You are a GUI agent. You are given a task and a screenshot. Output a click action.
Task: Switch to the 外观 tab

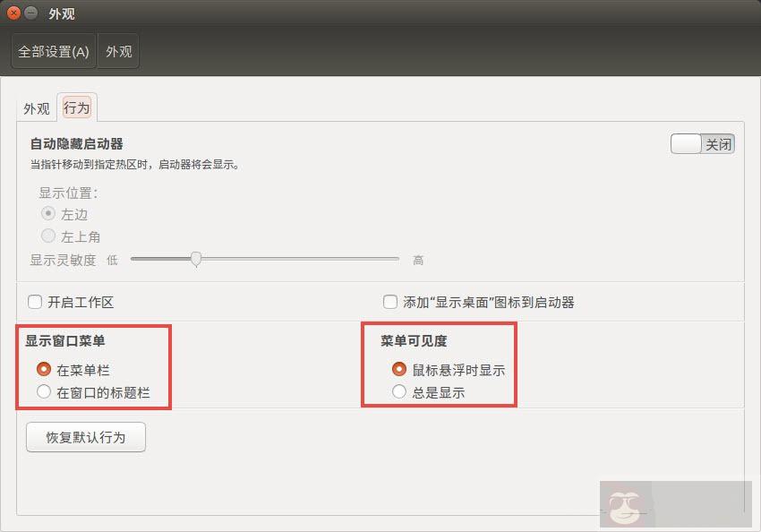coord(36,107)
